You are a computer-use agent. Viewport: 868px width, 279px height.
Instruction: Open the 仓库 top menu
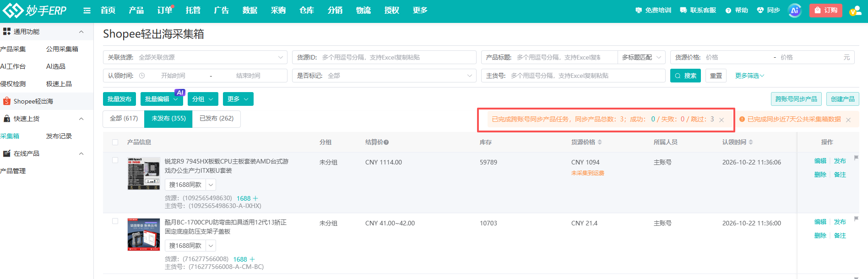tap(306, 10)
